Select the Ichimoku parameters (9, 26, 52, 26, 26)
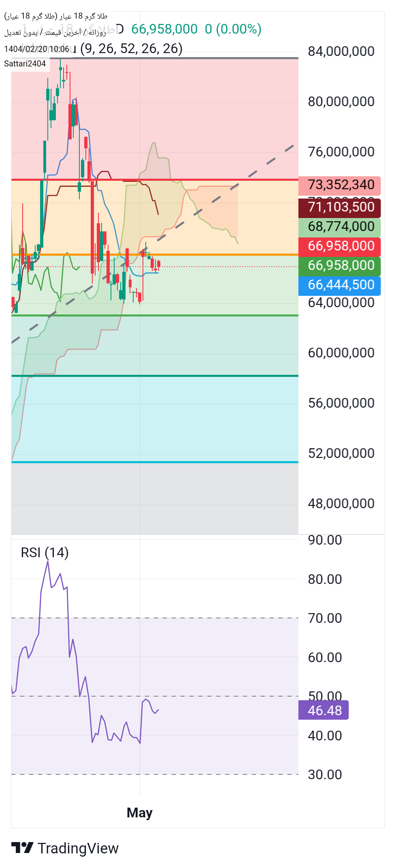396x868 pixels. (x=131, y=49)
